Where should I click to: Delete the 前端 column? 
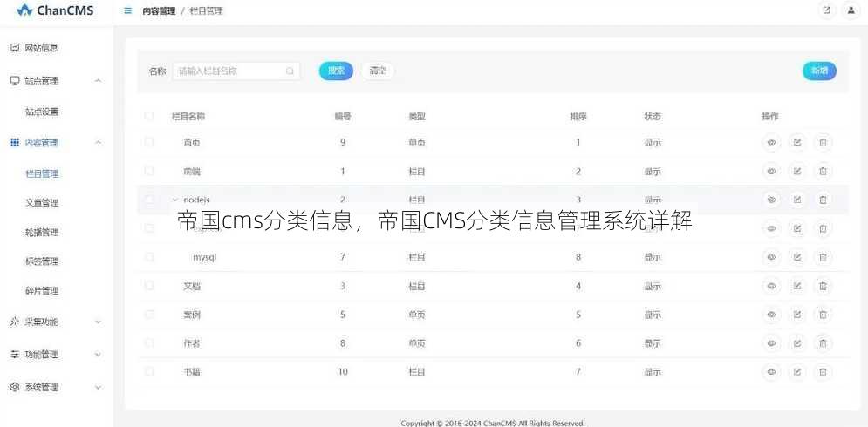(824, 171)
